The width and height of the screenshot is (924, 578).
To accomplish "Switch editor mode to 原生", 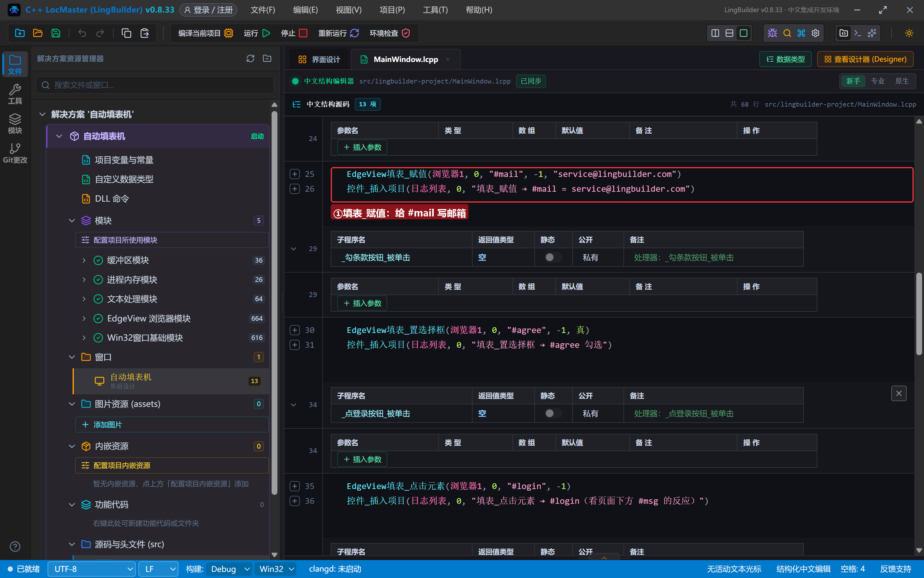I will (x=902, y=81).
